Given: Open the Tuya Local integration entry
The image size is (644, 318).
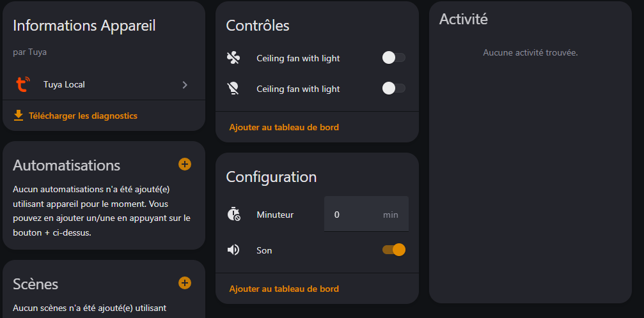Looking at the screenshot, I should pos(64,84).
